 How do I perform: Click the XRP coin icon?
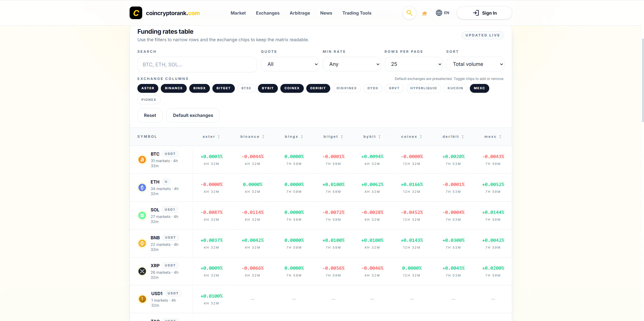pos(142,271)
